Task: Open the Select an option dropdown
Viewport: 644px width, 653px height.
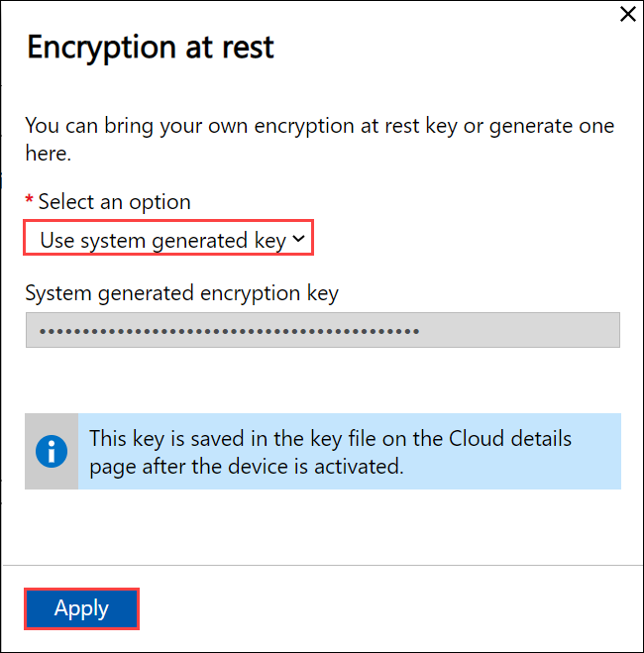Action: (x=169, y=240)
